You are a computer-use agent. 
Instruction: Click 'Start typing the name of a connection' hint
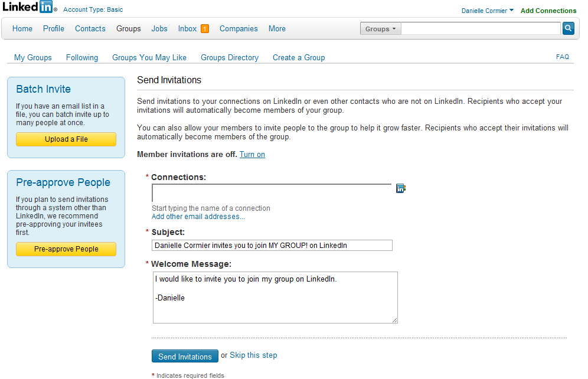pyautogui.click(x=211, y=208)
